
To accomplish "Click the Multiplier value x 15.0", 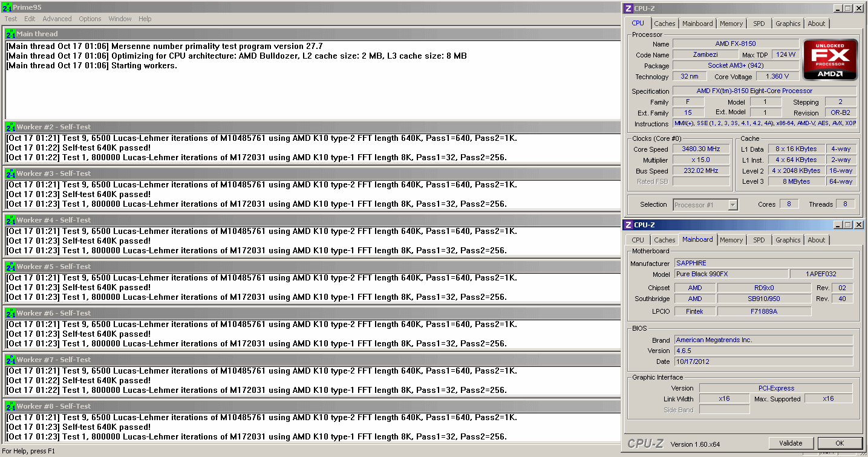I will tap(700, 160).
